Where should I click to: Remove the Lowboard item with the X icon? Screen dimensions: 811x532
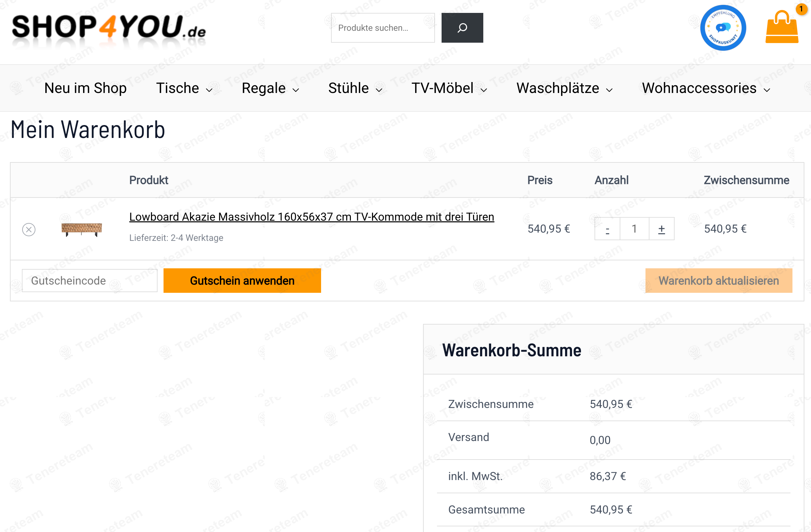tap(28, 229)
